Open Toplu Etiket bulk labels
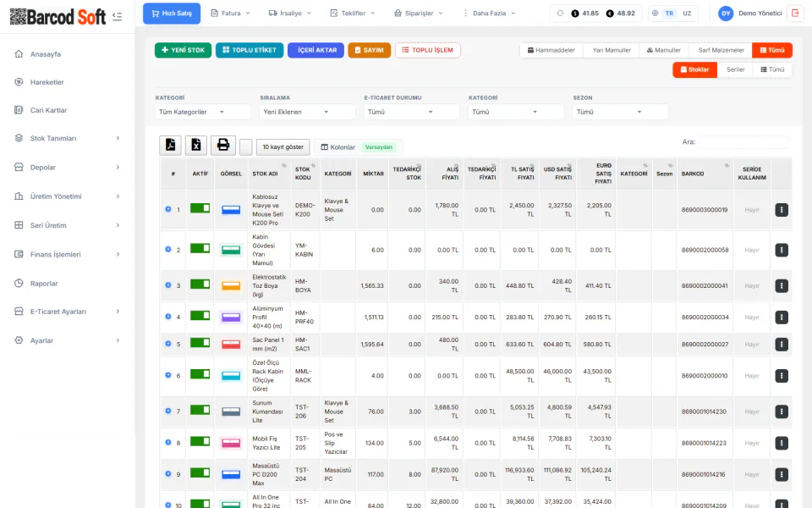The width and height of the screenshot is (812, 508). (x=250, y=50)
